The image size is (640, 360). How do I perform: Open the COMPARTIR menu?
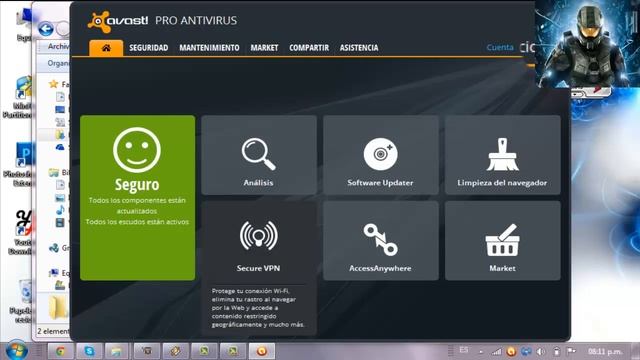click(x=309, y=48)
